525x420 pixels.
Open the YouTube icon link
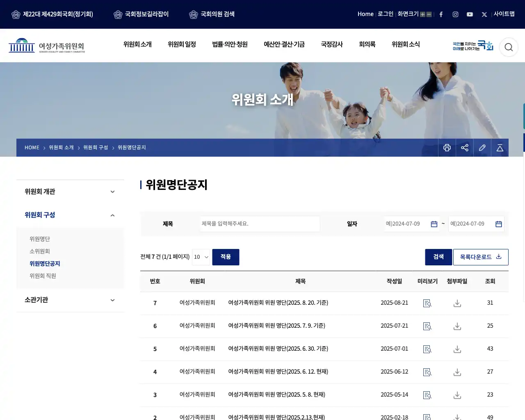click(x=470, y=14)
